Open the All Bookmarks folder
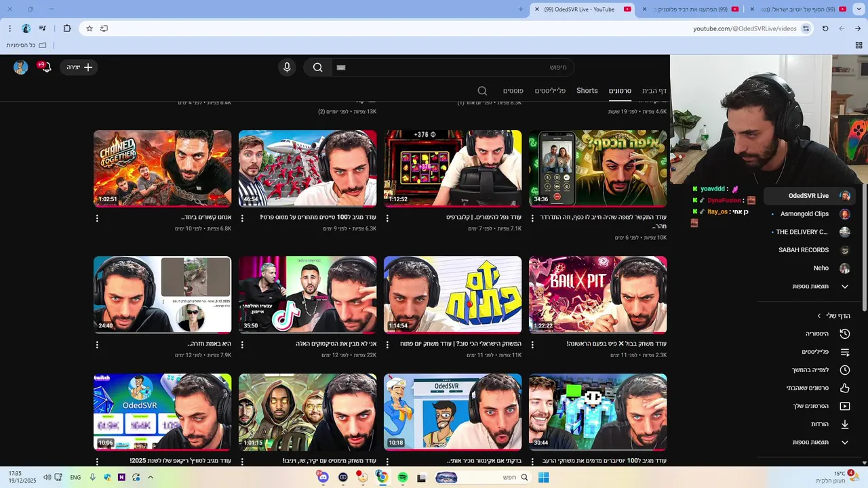 (26, 45)
